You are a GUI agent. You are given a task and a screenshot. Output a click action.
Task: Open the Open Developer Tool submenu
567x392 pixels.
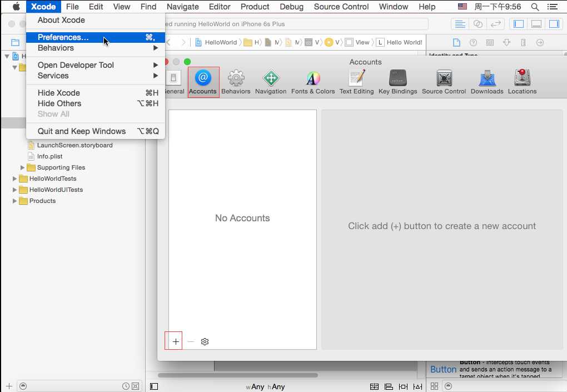[96, 65]
